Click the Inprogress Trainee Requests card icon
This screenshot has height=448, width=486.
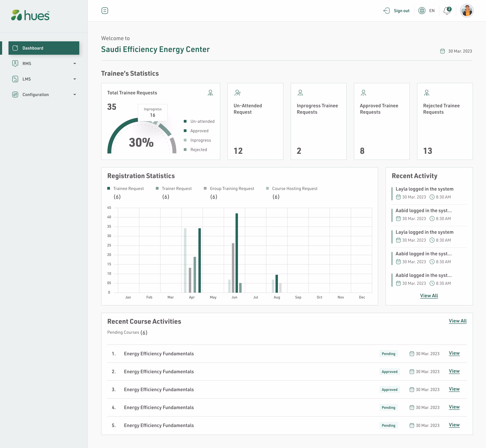pyautogui.click(x=300, y=93)
